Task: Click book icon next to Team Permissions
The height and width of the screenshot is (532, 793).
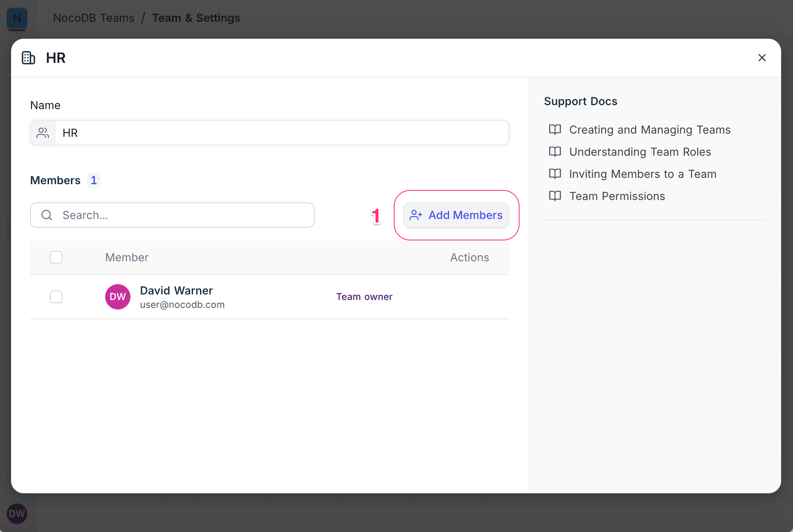Action: (x=555, y=196)
